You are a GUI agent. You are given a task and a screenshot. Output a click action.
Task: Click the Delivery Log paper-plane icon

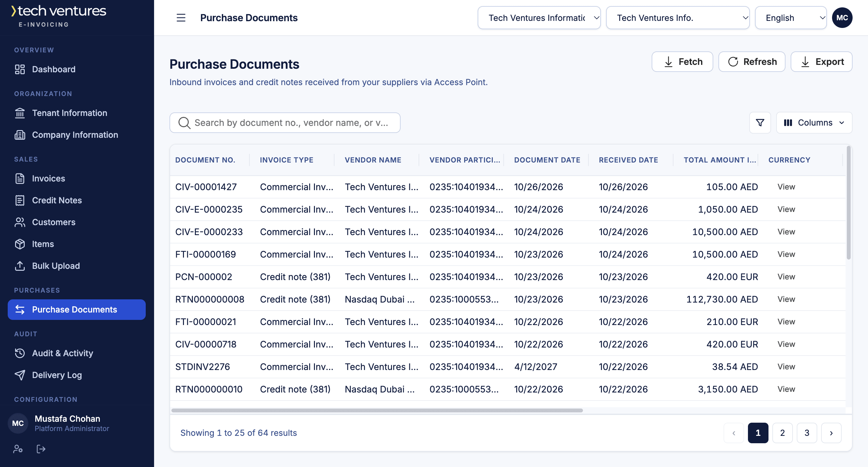click(x=20, y=375)
